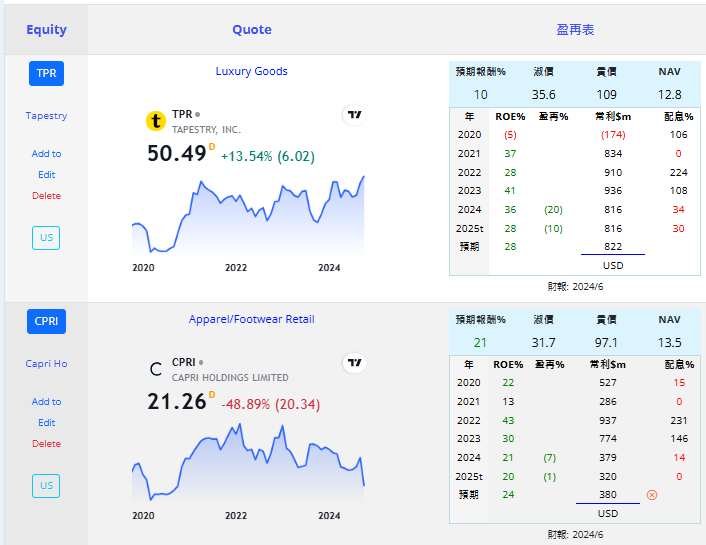Click the TPR price chart area

click(248, 215)
